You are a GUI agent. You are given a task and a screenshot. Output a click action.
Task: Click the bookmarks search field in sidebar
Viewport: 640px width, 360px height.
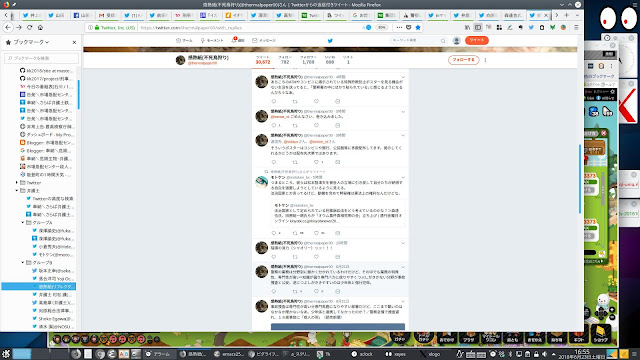(41, 58)
